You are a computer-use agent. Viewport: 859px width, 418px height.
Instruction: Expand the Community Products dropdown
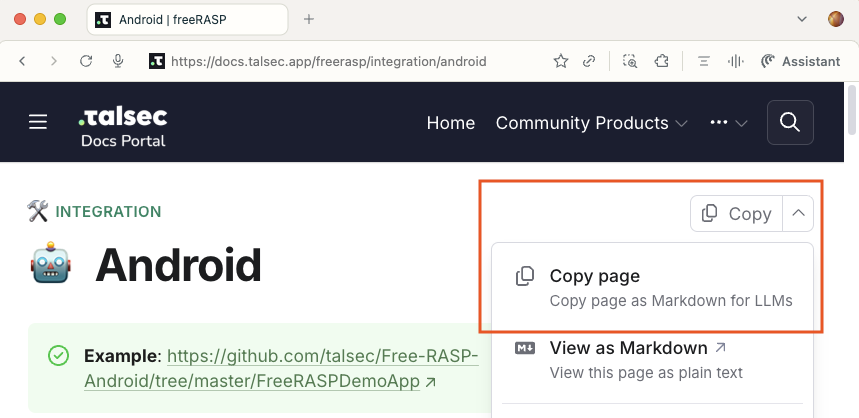tap(591, 123)
